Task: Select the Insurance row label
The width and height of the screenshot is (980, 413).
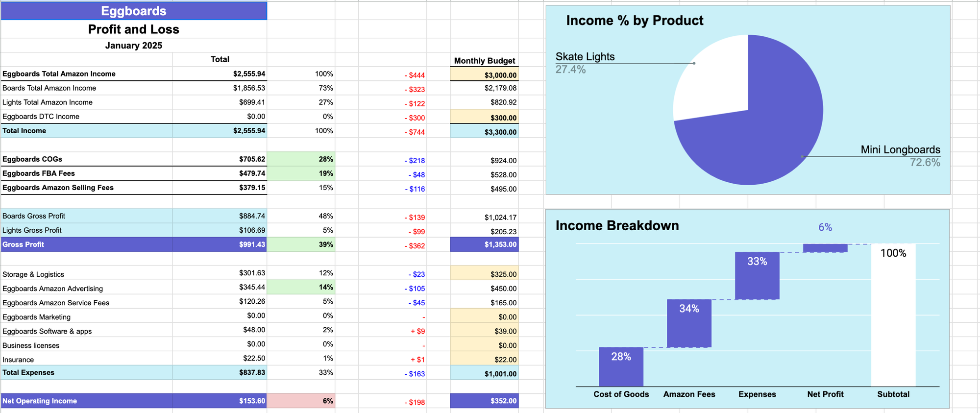Action: (x=18, y=360)
